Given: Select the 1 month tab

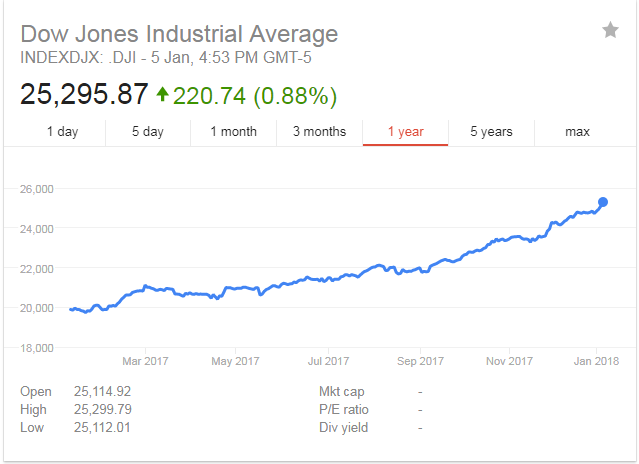Looking at the screenshot, I should pyautogui.click(x=233, y=132).
